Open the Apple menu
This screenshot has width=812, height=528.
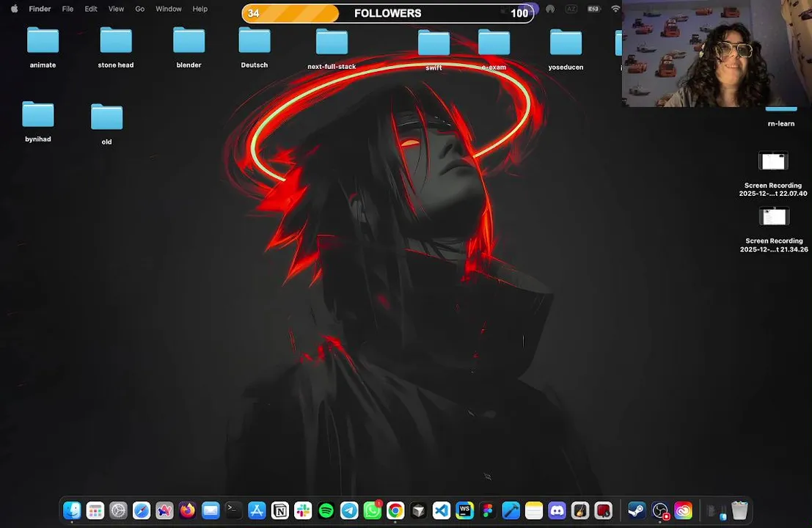(15, 9)
